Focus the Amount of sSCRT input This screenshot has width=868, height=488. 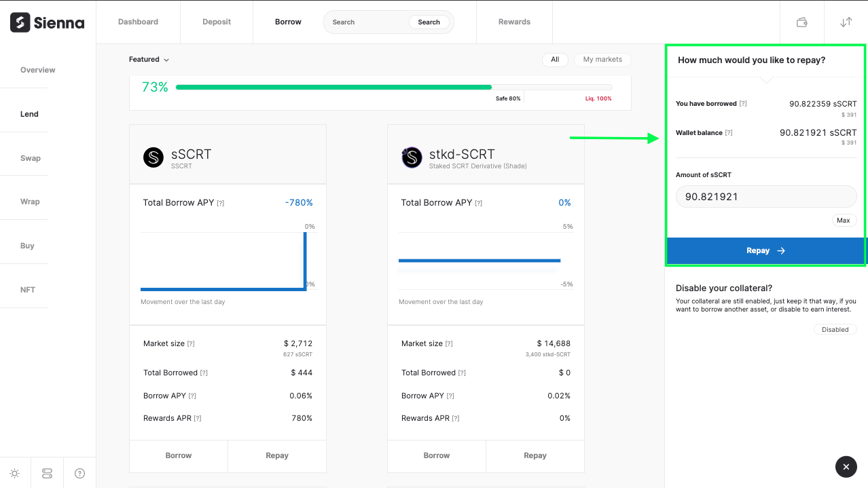[x=766, y=197]
